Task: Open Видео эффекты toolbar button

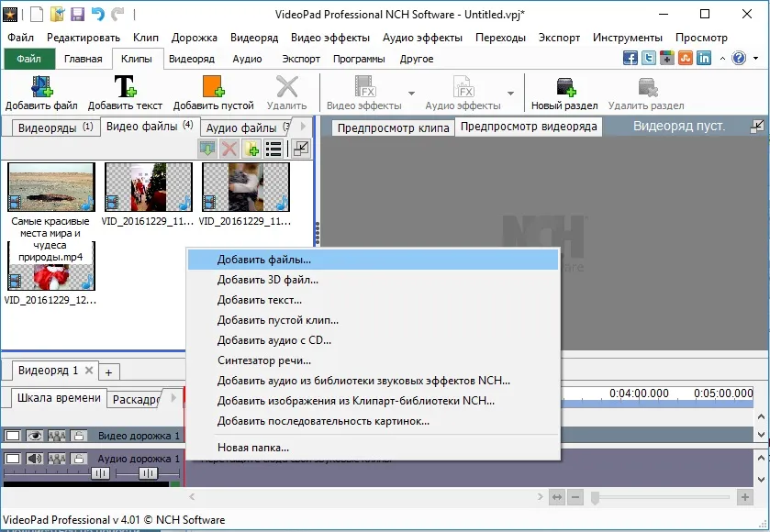Action: click(x=364, y=93)
